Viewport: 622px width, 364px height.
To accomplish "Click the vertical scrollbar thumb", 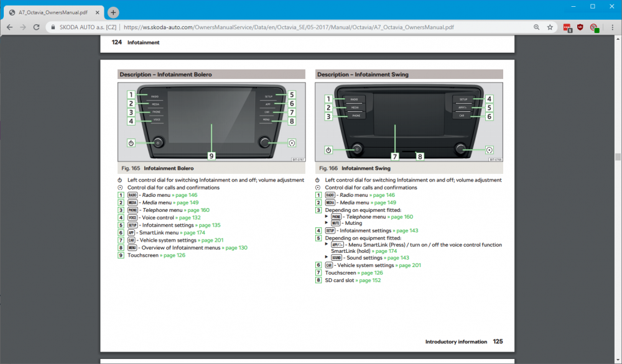I will pyautogui.click(x=618, y=157).
